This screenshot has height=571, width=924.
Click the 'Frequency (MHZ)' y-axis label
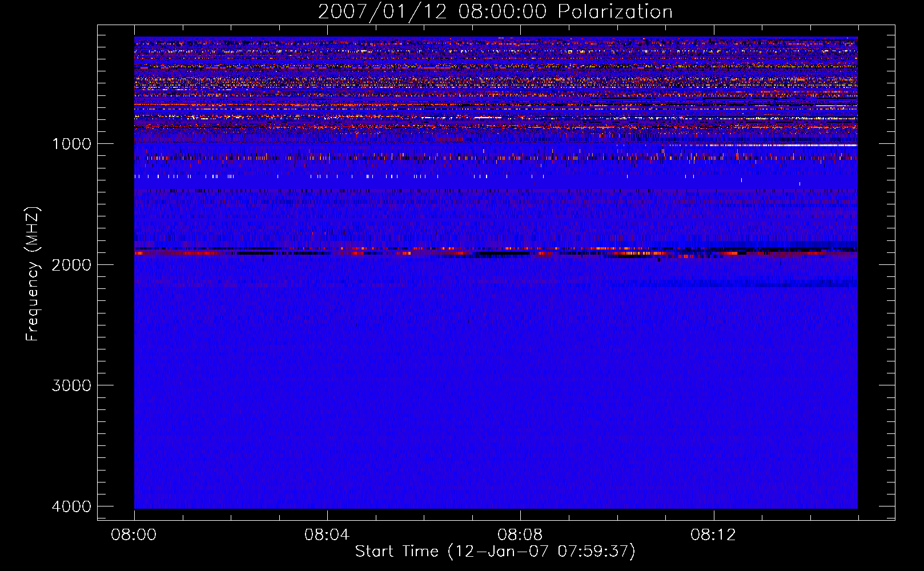[33, 274]
